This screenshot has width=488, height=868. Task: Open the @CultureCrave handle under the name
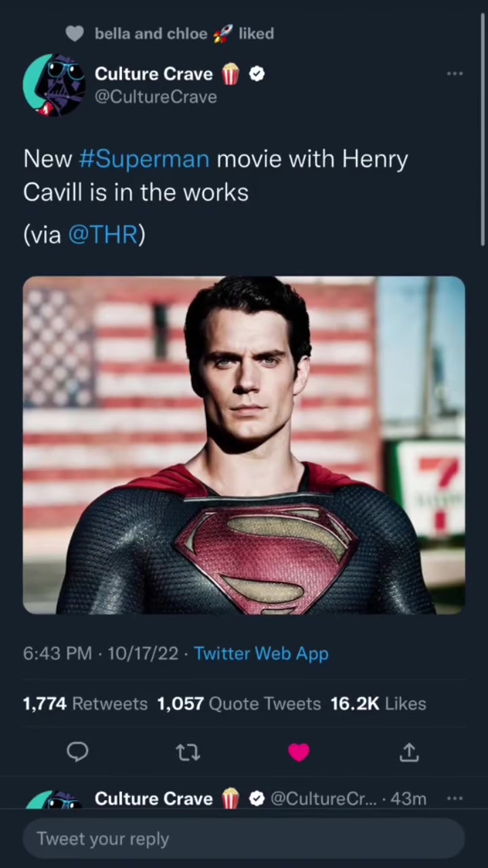pyautogui.click(x=156, y=97)
